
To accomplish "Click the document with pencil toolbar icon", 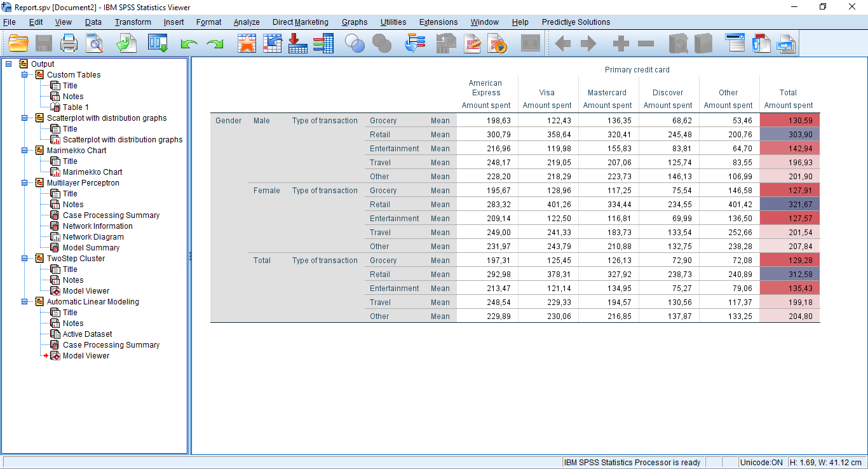I will point(472,43).
